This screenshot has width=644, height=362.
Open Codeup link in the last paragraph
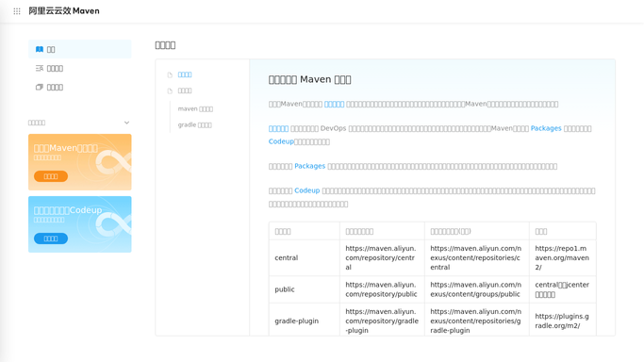click(x=306, y=190)
